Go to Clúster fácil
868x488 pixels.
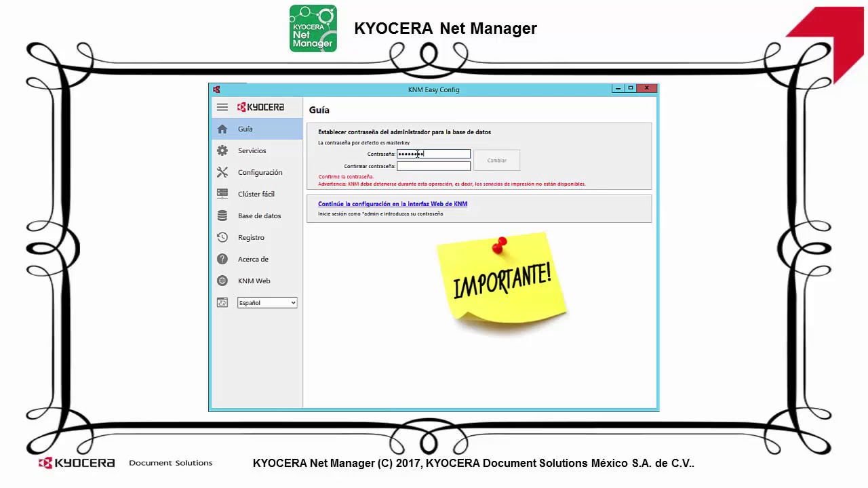(256, 194)
